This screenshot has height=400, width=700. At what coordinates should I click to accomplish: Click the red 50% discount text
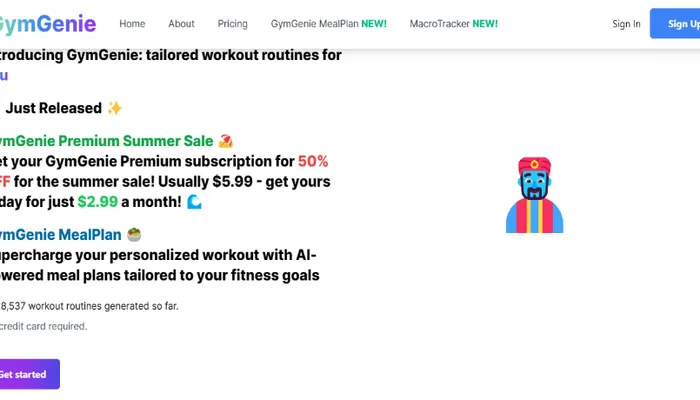tap(313, 160)
